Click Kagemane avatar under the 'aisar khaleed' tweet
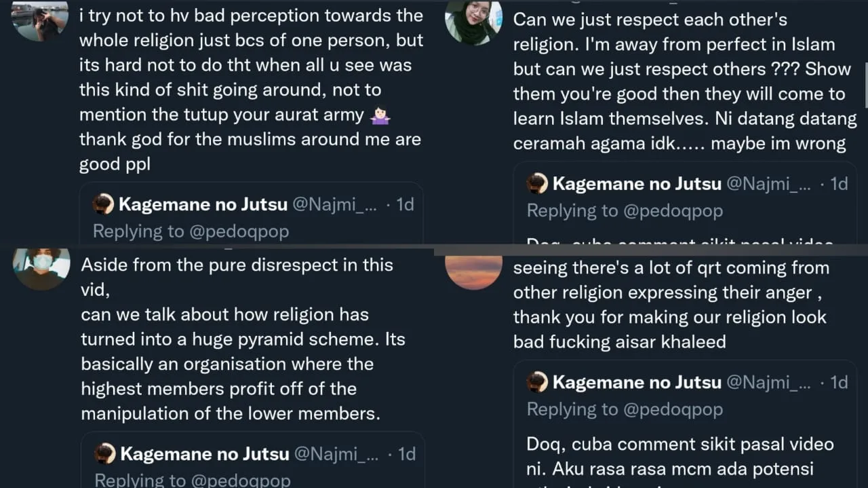 coord(538,383)
